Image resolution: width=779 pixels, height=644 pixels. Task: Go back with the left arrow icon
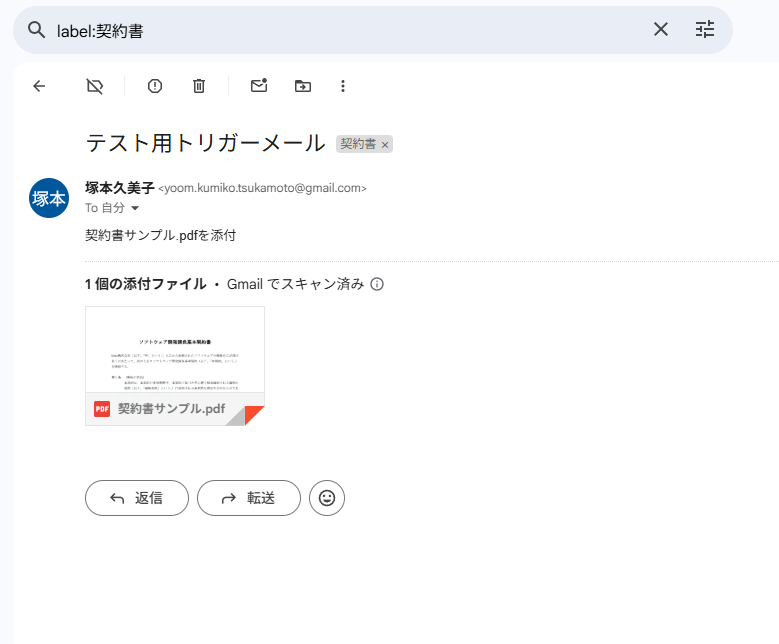tap(39, 86)
